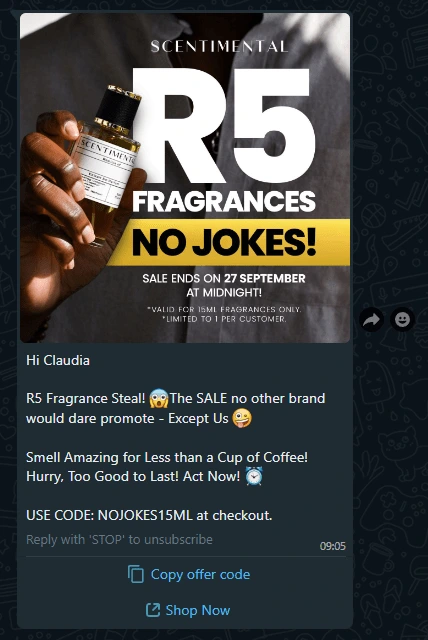Click the SCENTIMENTAL logo at the top of the image
Viewport: 428px width, 640px height.
point(220,47)
